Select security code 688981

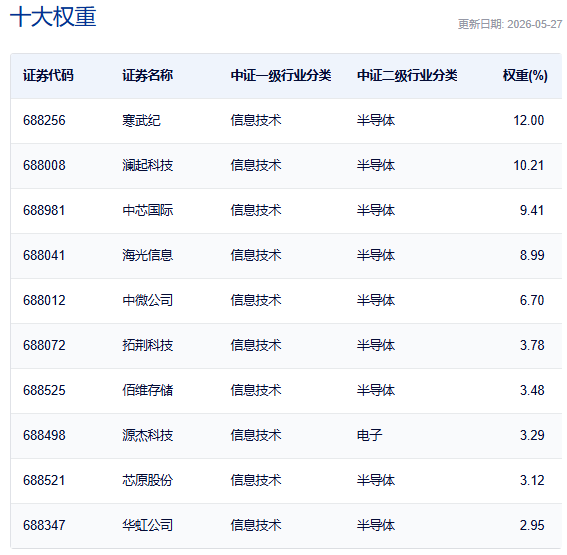point(44,210)
